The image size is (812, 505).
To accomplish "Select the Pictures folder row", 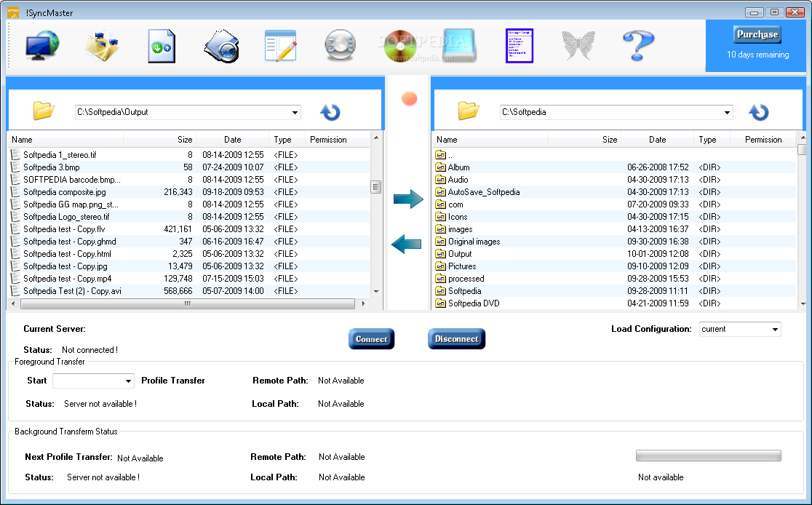I will pyautogui.click(x=615, y=267).
